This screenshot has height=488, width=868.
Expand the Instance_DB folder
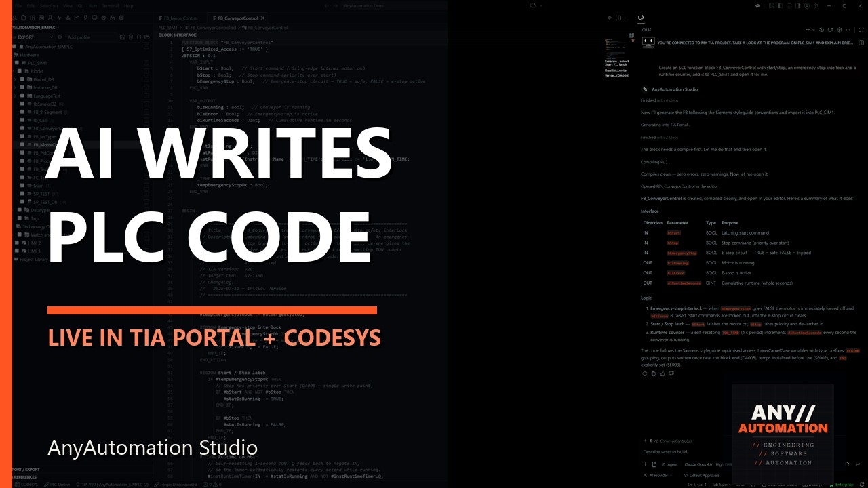tap(16, 87)
